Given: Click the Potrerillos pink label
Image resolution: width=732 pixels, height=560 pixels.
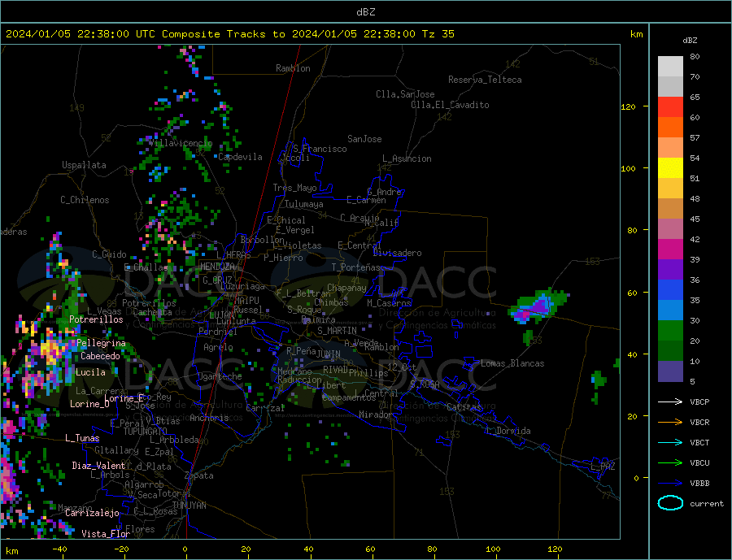Looking at the screenshot, I should click(96, 319).
